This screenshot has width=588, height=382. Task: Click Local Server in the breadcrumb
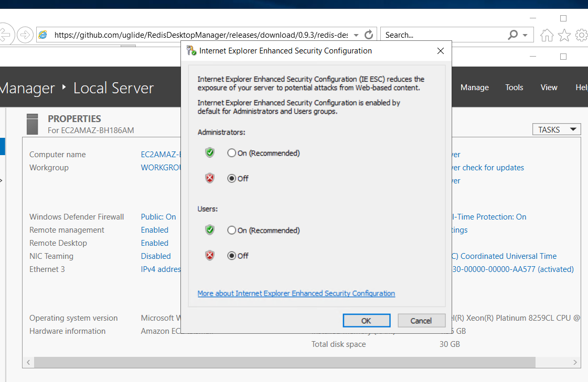[114, 88]
